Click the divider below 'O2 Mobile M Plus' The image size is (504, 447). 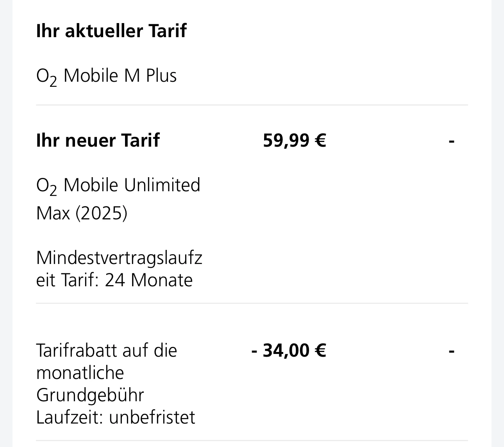[x=252, y=105]
